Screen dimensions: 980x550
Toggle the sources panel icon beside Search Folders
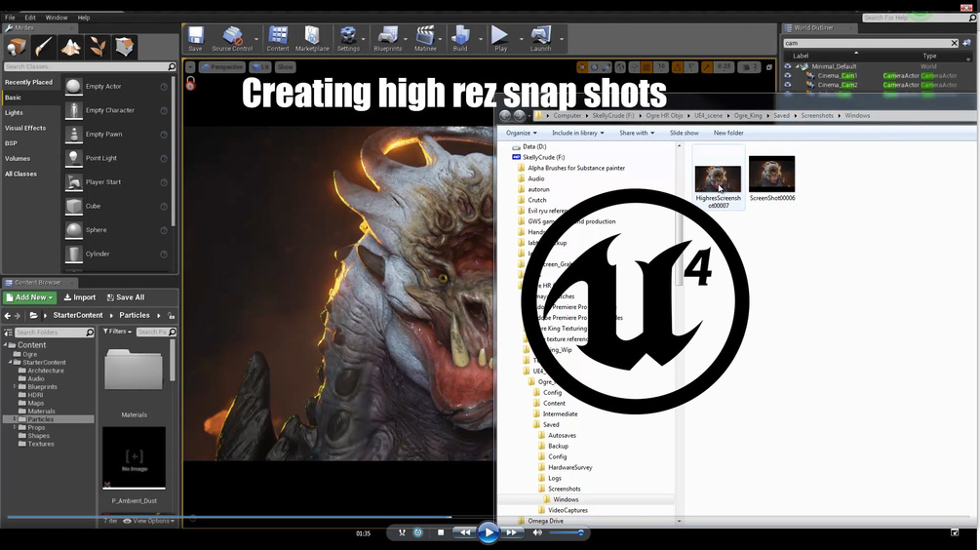pyautogui.click(x=8, y=333)
